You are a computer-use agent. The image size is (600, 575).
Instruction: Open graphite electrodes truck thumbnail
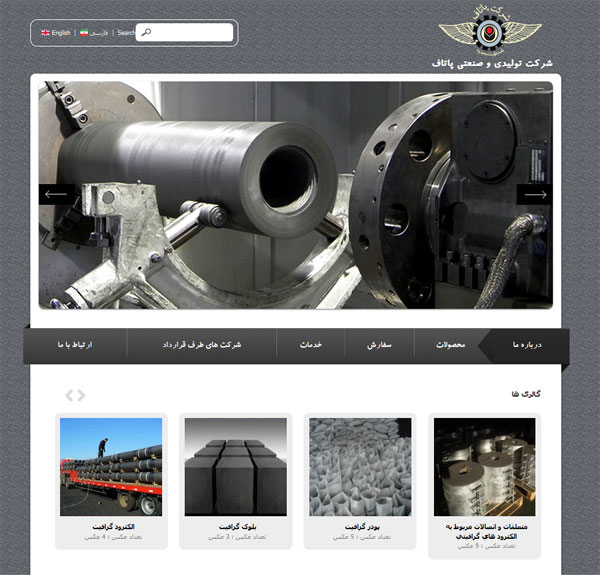pos(111,467)
